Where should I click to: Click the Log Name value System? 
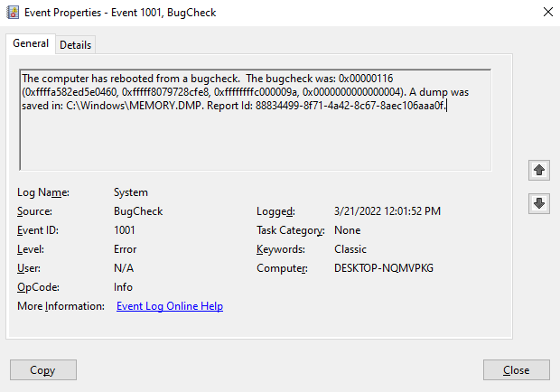[131, 192]
